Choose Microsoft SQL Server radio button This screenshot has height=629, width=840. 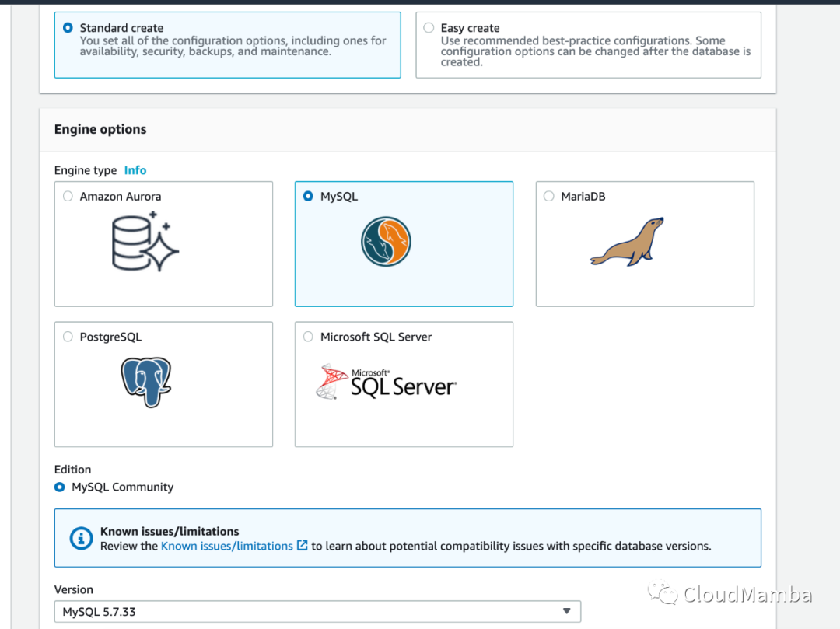click(x=308, y=337)
